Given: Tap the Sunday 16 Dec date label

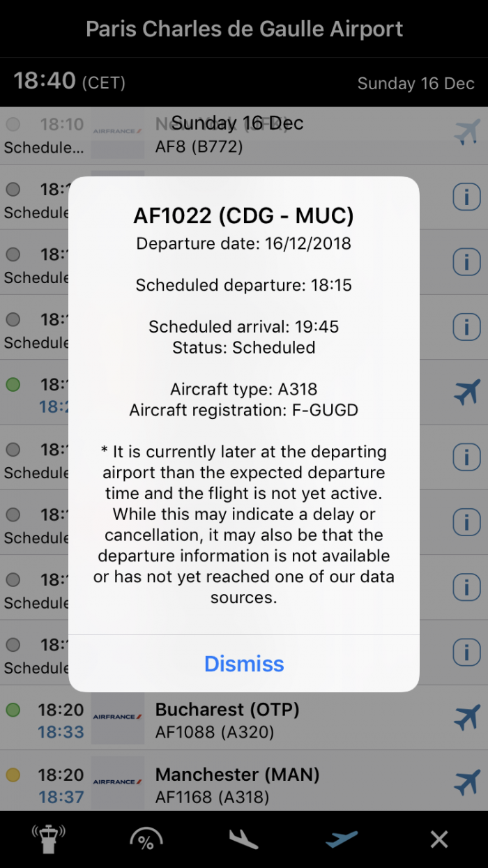Looking at the screenshot, I should 415,84.
